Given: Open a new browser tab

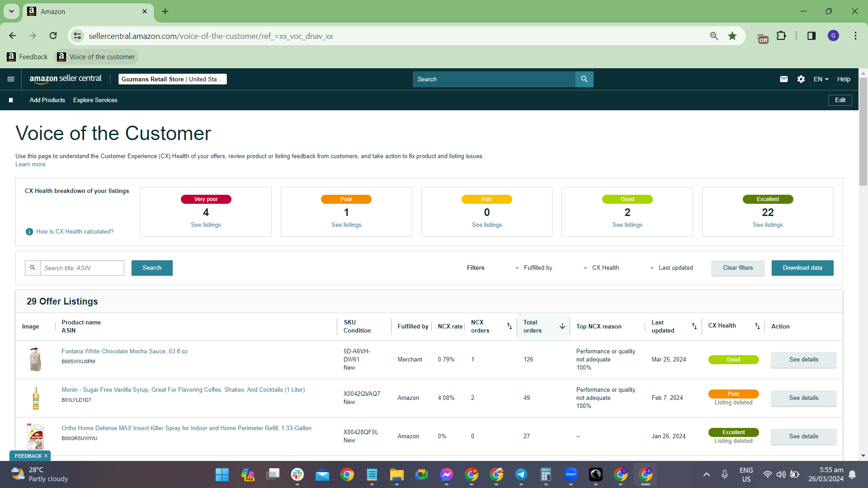Looking at the screenshot, I should click(x=165, y=11).
